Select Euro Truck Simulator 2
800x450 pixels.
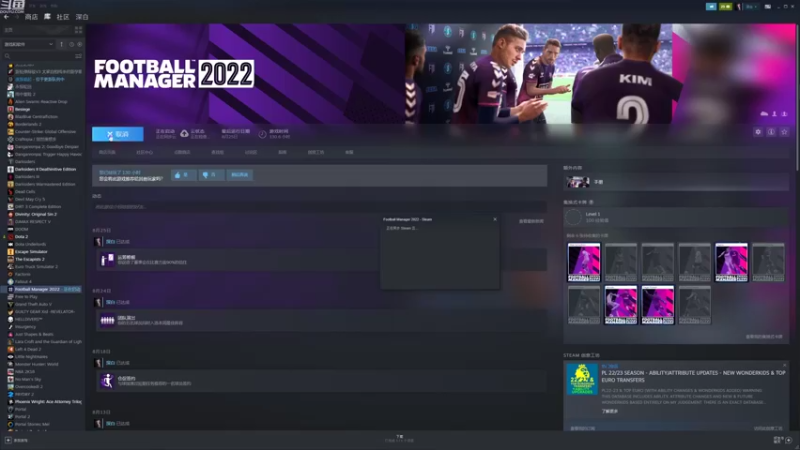[36, 266]
